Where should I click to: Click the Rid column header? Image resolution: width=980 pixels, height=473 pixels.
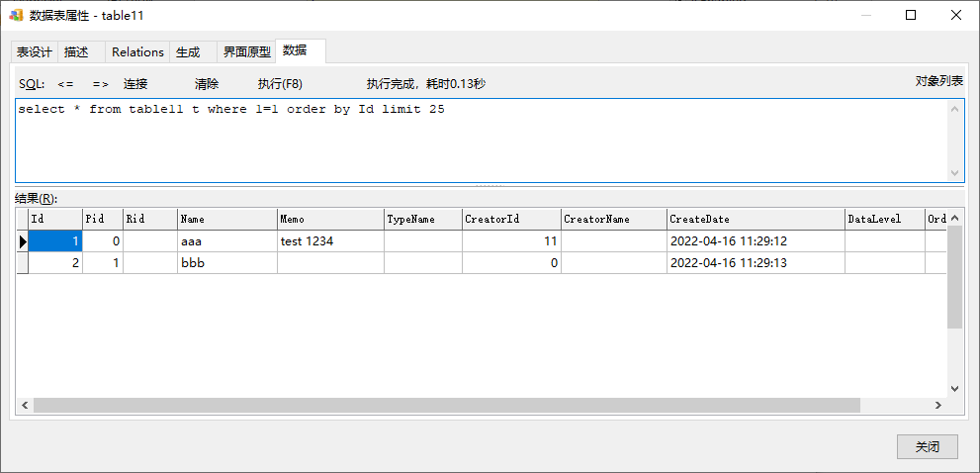[x=150, y=219]
